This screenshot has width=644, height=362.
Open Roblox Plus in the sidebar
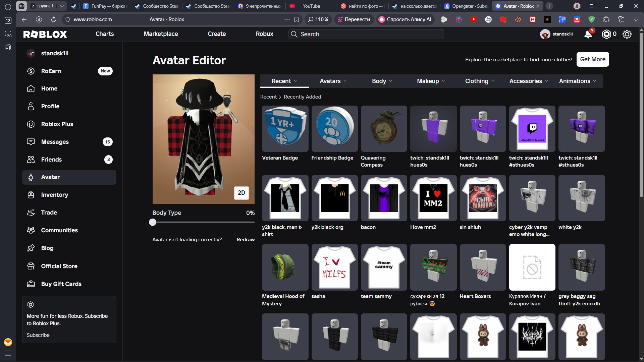(69, 124)
